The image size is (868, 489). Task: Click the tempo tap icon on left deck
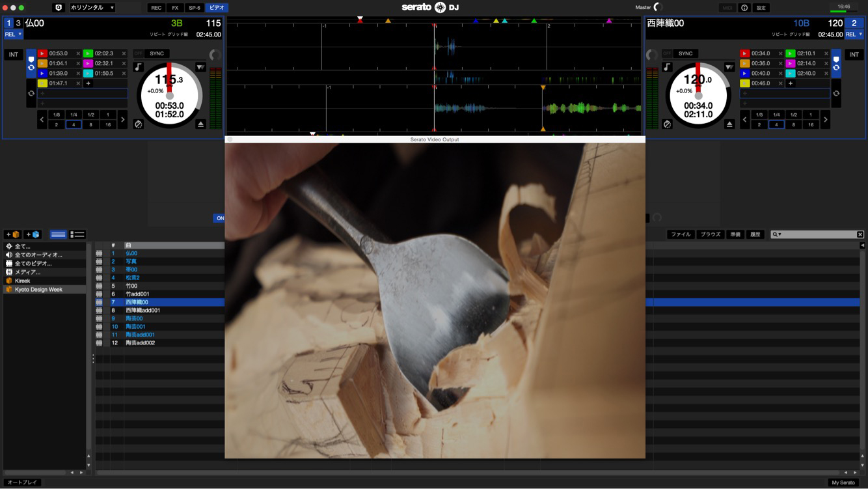tap(138, 124)
